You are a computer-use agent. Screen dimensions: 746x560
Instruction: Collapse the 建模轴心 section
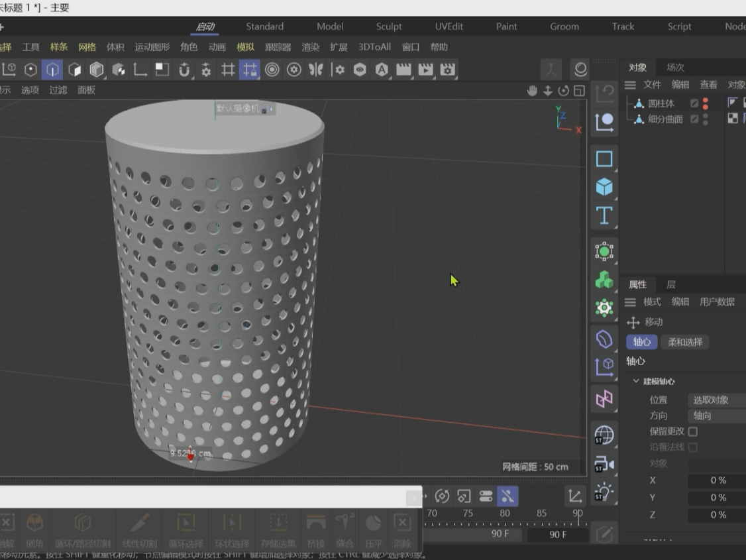click(636, 381)
